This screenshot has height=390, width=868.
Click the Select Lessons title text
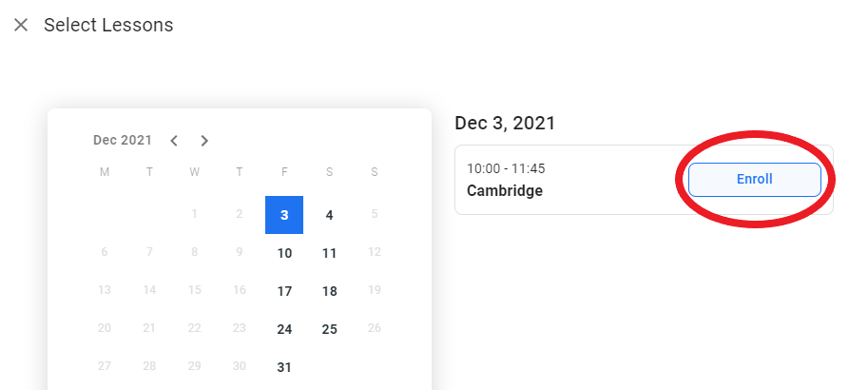[x=108, y=26]
